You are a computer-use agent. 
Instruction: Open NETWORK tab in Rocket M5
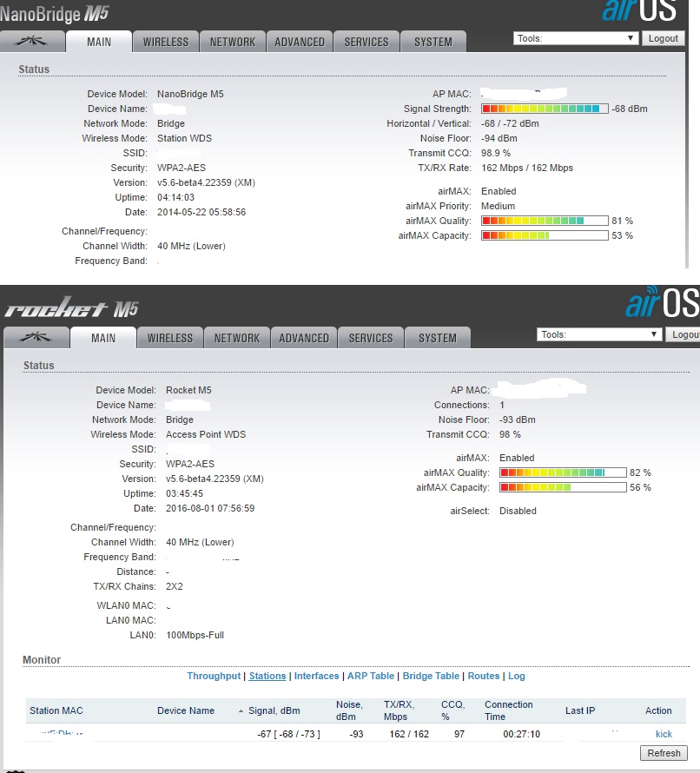236,338
